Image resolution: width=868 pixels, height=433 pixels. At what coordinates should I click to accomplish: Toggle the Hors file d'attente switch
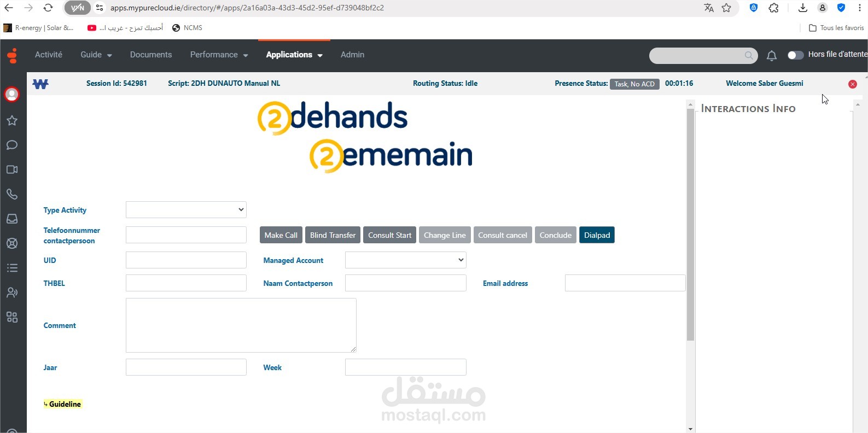795,55
